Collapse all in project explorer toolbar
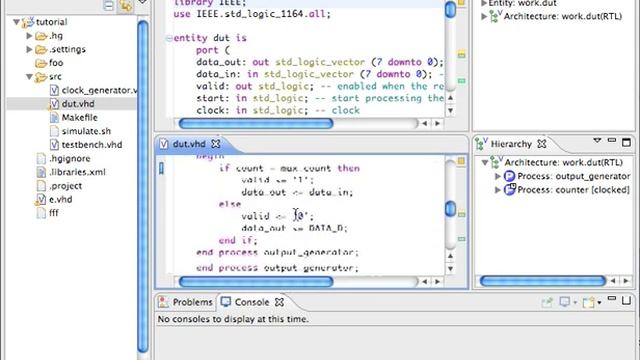Viewport: 640px width, 360px height. point(109,5)
